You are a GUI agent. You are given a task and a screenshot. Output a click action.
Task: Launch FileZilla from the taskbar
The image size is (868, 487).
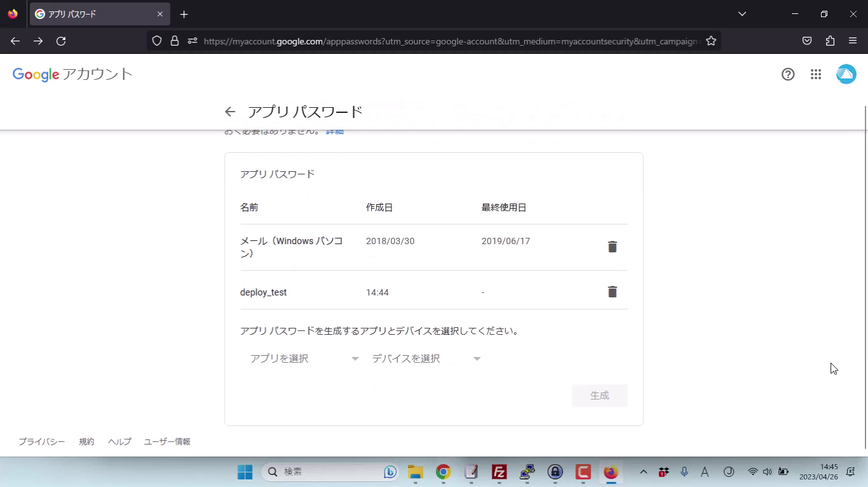499,472
